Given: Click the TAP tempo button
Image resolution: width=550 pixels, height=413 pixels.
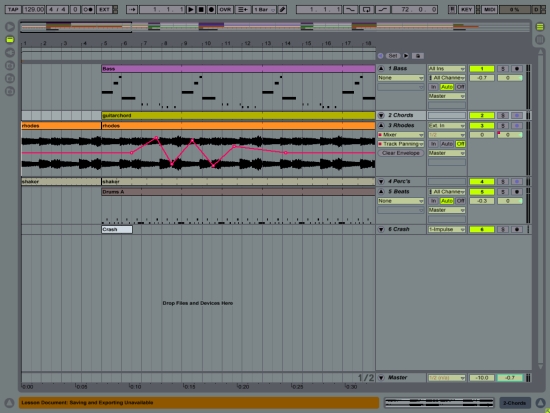Looking at the screenshot, I should (x=13, y=9).
